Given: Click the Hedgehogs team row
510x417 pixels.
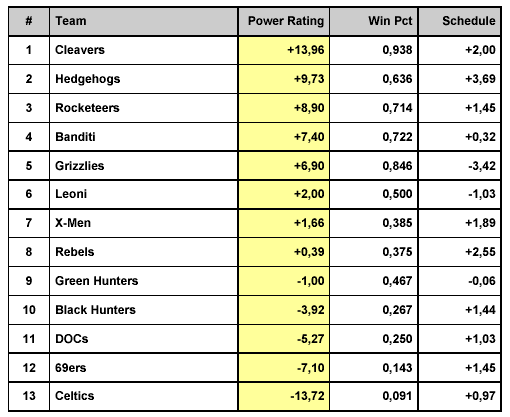Looking at the screenshot, I should pos(255,79).
